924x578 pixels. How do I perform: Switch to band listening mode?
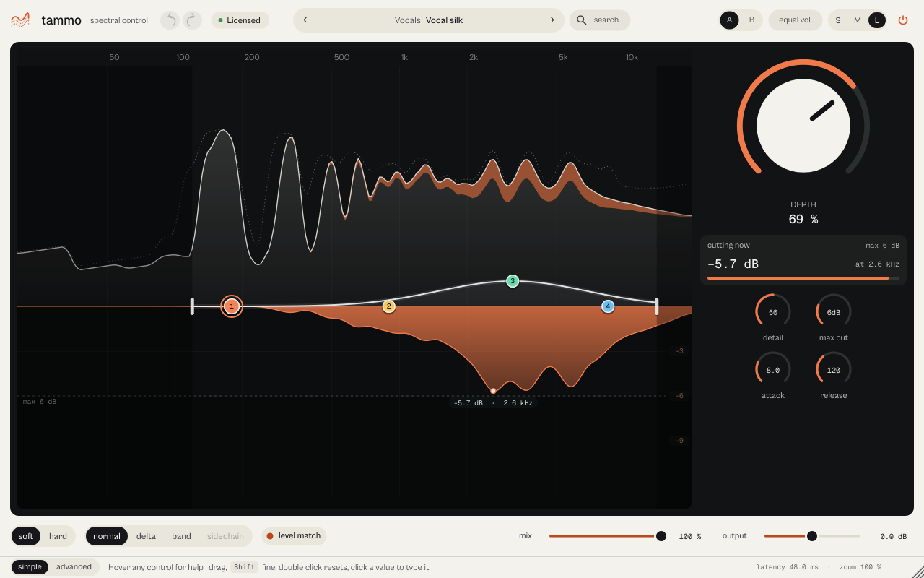181,536
